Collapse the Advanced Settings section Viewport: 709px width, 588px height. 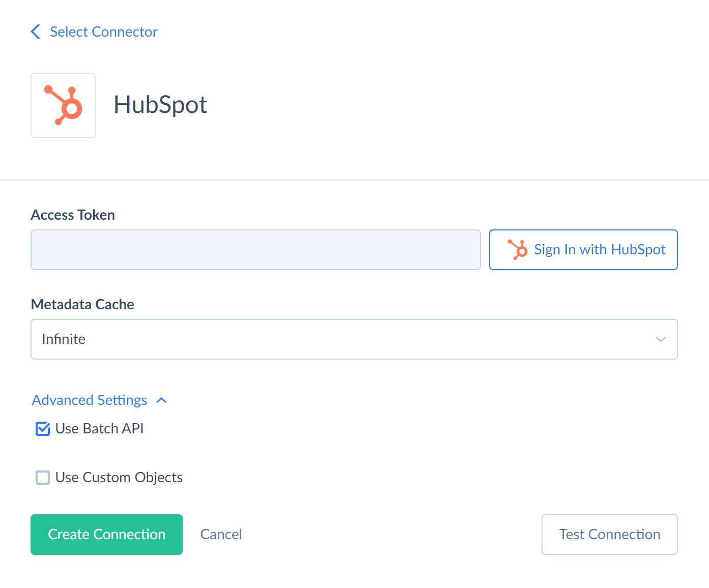[x=99, y=400]
